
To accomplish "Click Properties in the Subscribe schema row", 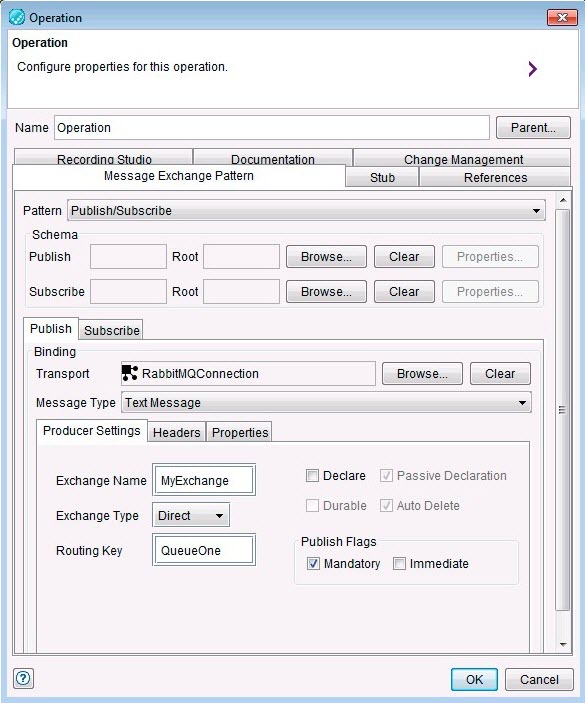I will click(490, 292).
